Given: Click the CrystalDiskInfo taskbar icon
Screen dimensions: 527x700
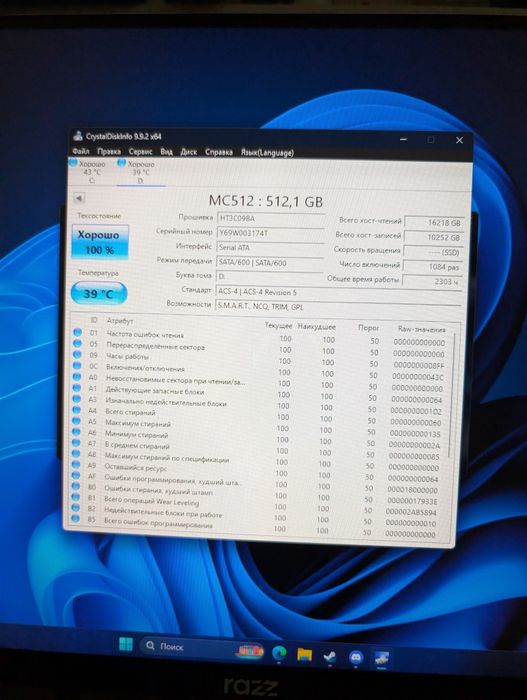Looking at the screenshot, I should [x=381, y=658].
